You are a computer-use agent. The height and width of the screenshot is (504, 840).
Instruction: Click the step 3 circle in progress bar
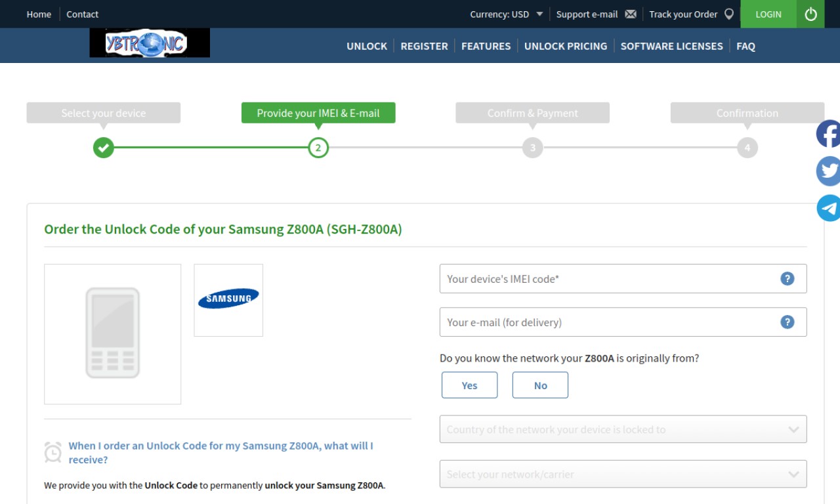click(x=533, y=148)
